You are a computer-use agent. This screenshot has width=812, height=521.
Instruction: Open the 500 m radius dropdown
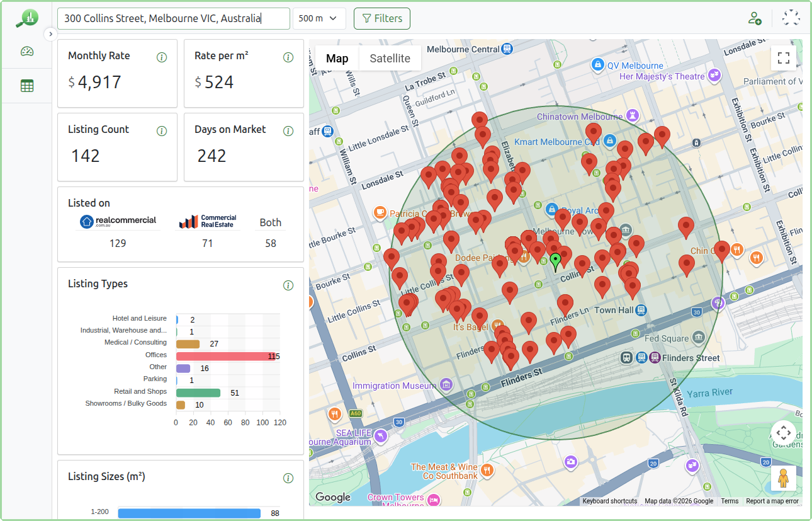point(319,18)
